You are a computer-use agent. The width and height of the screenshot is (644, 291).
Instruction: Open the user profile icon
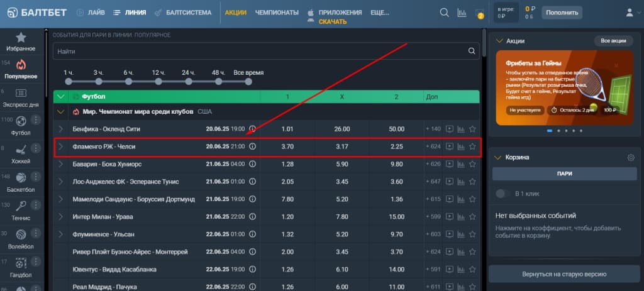click(x=629, y=13)
